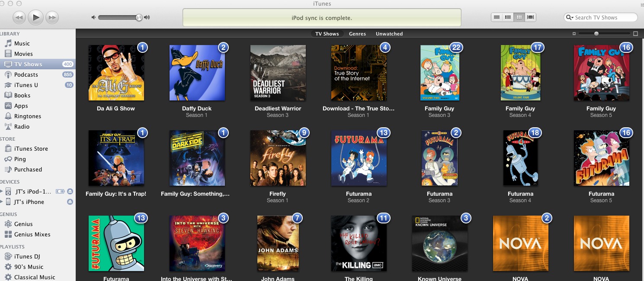This screenshot has height=281, width=644.
Task: Select Futurama Season 4 artwork
Action: [520, 158]
